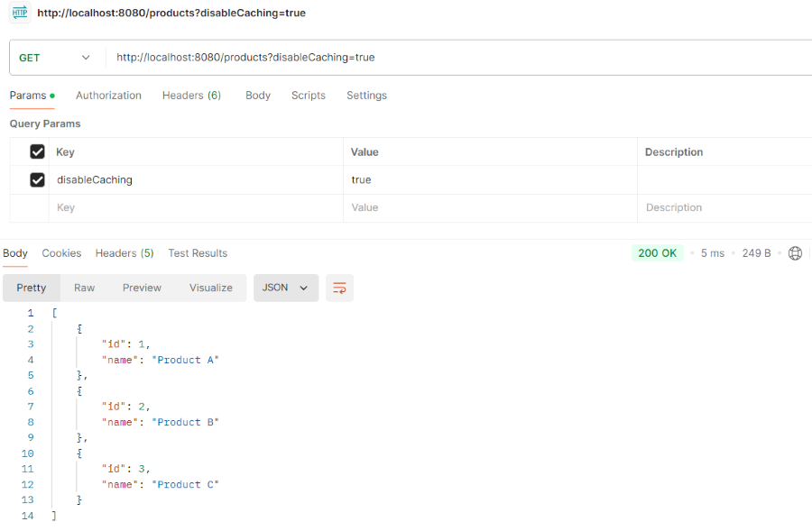This screenshot has width=812, height=531.
Task: Expand the JSON format dropdown
Action: pyautogui.click(x=286, y=288)
